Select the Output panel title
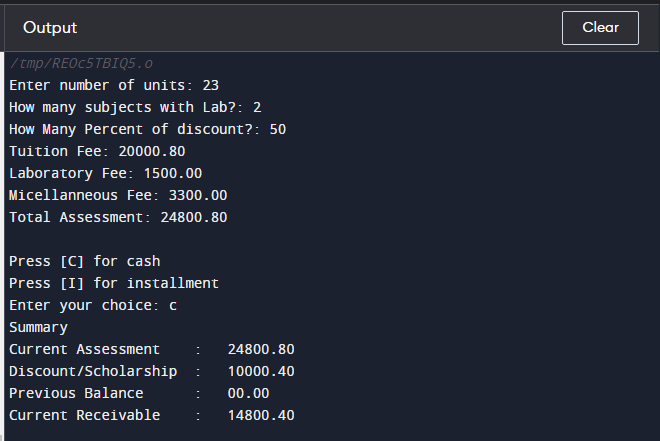Viewport: 660px width, 441px height. pyautogui.click(x=50, y=28)
